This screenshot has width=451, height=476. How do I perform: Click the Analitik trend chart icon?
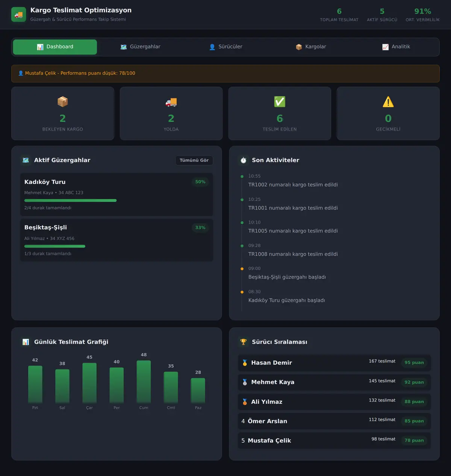tap(385, 47)
